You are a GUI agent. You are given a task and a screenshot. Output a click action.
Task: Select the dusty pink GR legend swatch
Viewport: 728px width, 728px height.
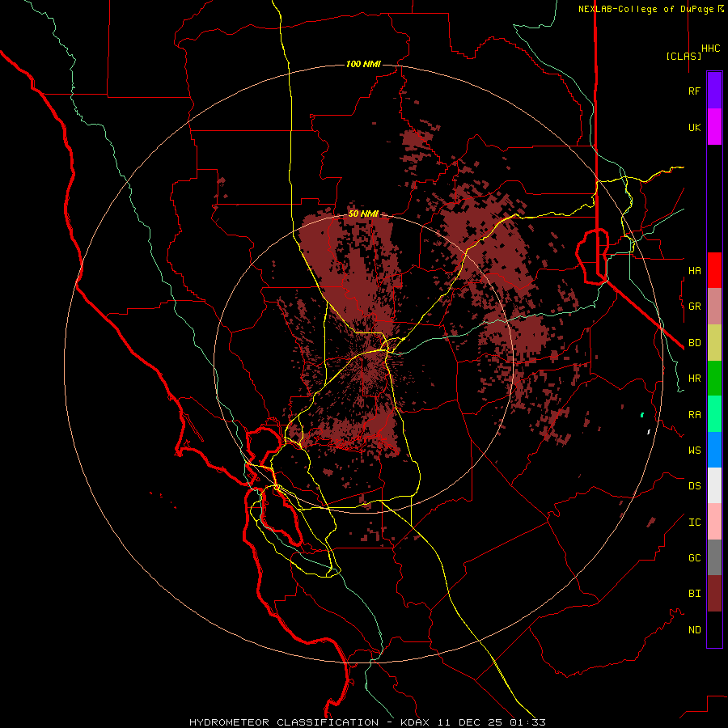tap(714, 307)
